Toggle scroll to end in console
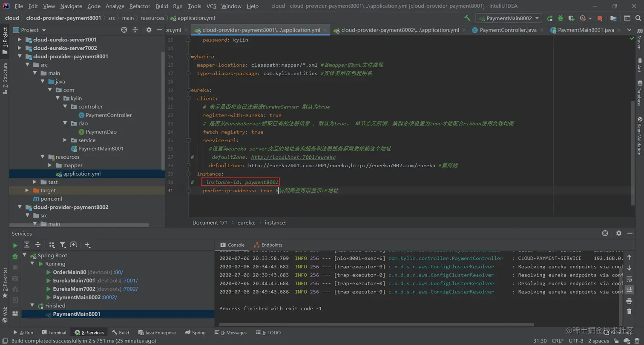Image resolution: width=644 pixels, height=345 pixels. 629,290
